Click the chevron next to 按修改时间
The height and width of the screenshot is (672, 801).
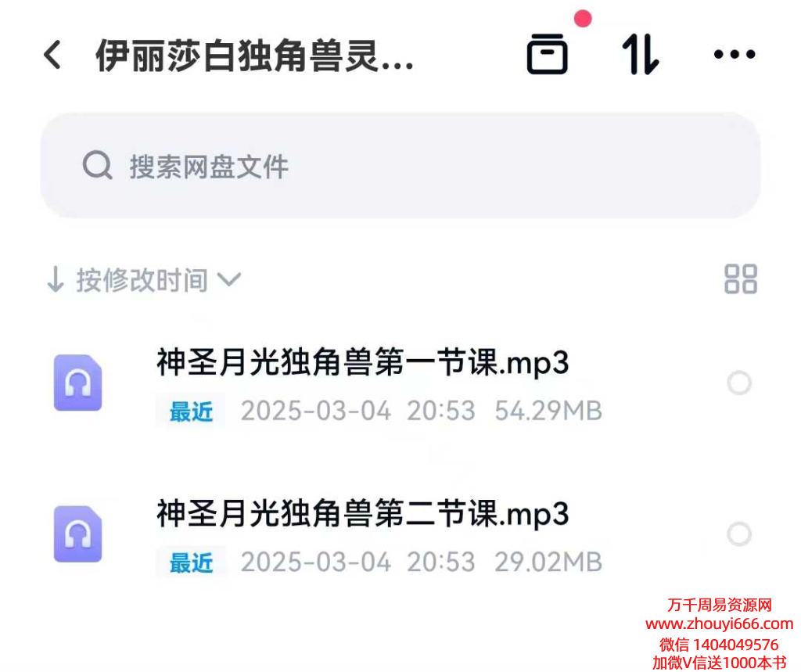coord(229,279)
